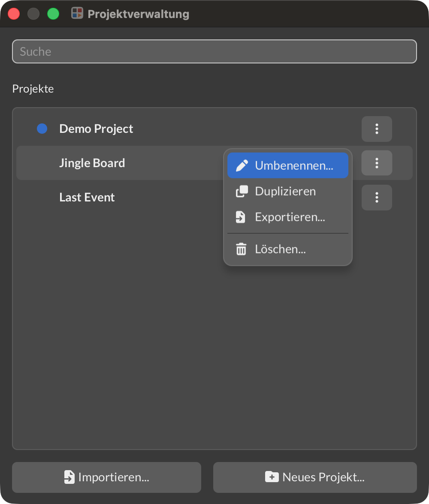
Task: Select the Demo Project list entry
Action: point(214,129)
